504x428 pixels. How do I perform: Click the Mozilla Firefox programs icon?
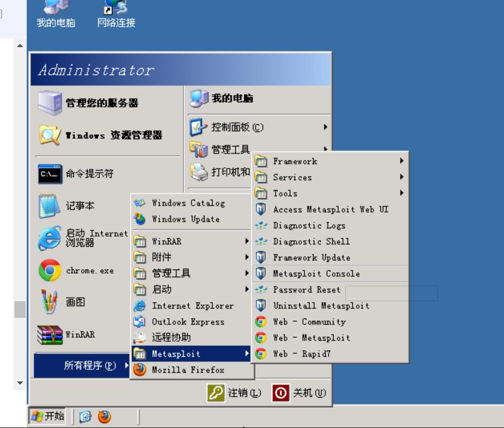(139, 370)
